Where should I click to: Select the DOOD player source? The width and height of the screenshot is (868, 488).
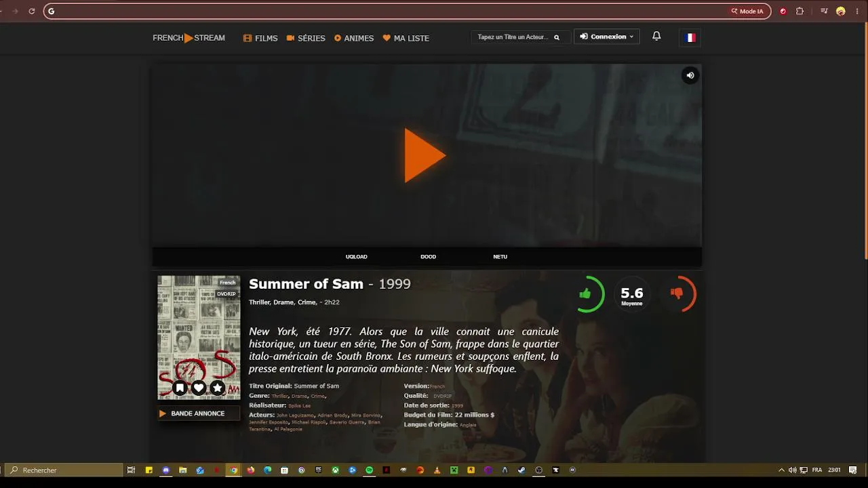coord(428,257)
